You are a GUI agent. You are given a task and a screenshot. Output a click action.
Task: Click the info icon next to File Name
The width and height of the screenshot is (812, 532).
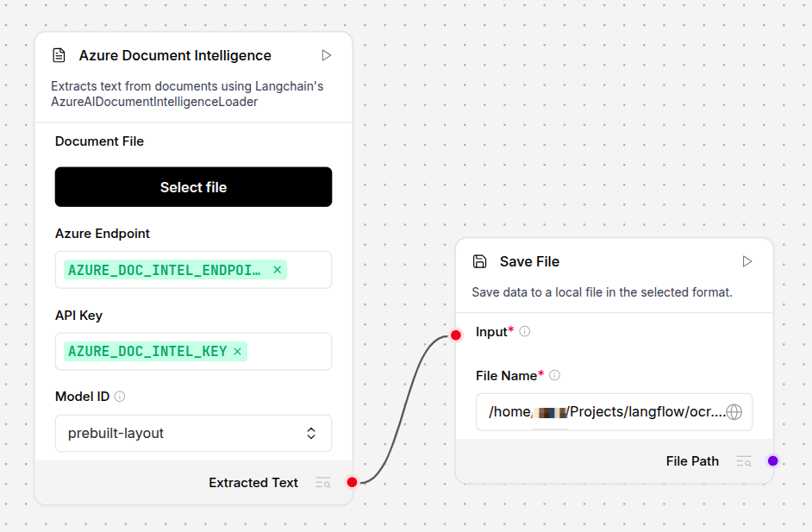pyautogui.click(x=554, y=376)
